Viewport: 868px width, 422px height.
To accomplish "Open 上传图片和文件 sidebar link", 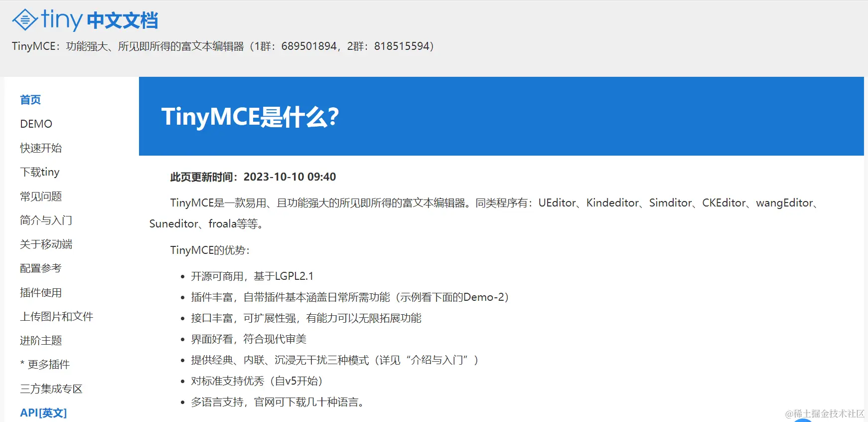I will (x=57, y=317).
